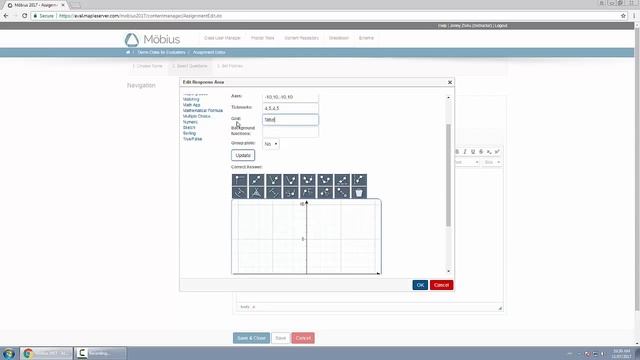The height and width of the screenshot is (360, 640).
Task: Go to step 1 Choose Name tab
Action: click(147, 66)
